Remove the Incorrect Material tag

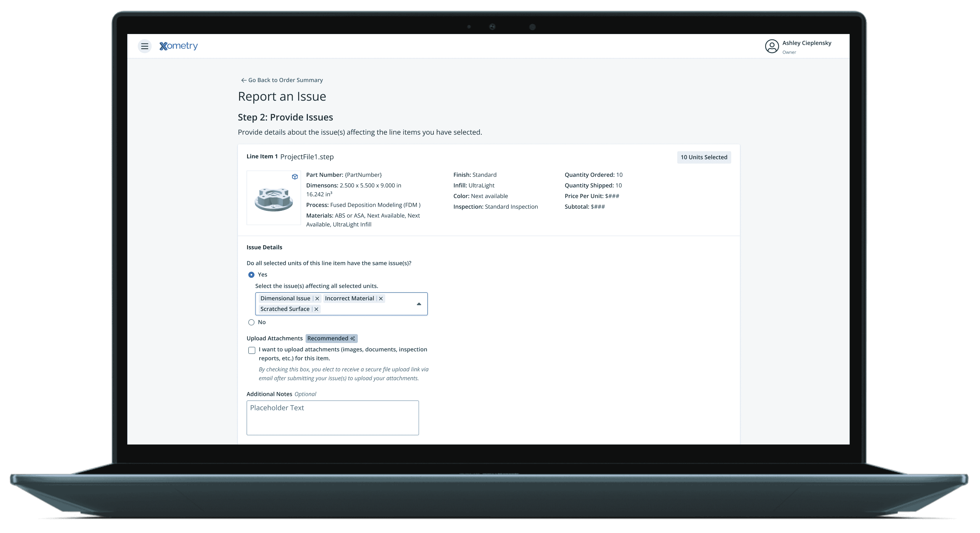pyautogui.click(x=381, y=298)
